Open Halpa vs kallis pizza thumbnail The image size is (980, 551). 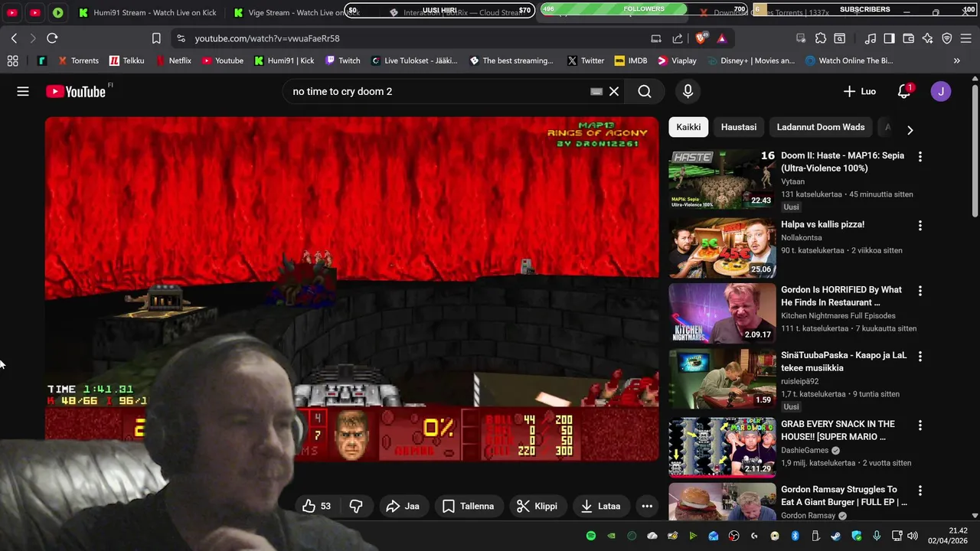(x=722, y=247)
